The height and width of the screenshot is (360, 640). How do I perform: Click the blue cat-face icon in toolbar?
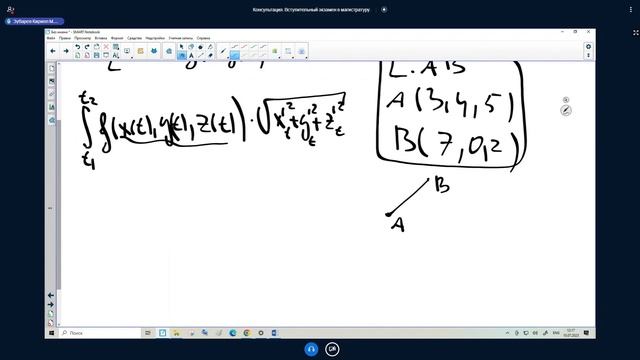click(x=154, y=51)
